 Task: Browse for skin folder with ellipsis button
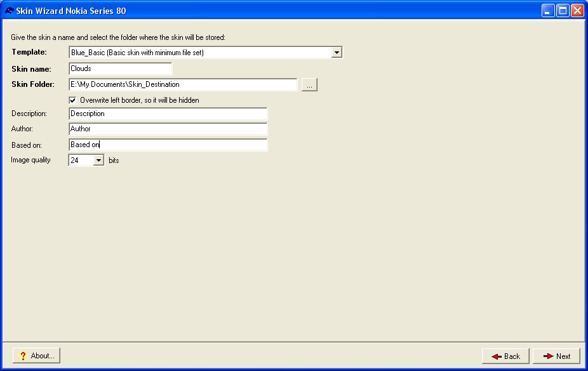click(309, 84)
